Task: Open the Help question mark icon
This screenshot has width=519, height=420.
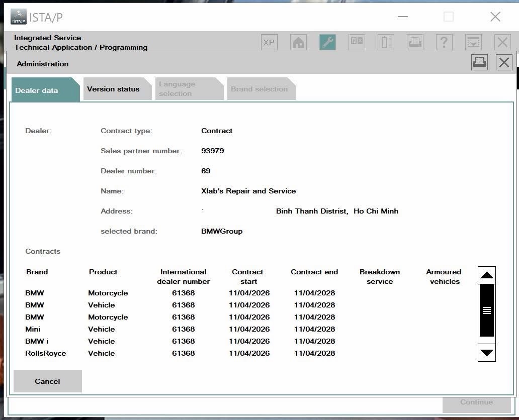Action: point(444,42)
